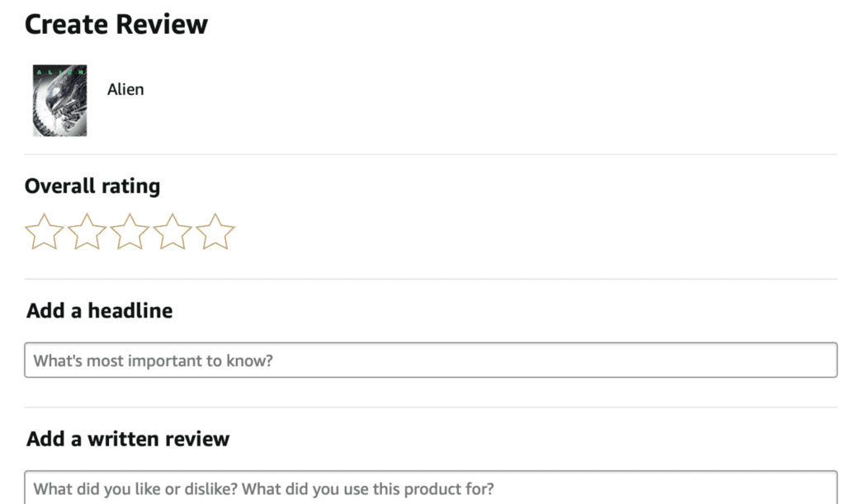Click the word "Alien" beside the poster

point(125,89)
